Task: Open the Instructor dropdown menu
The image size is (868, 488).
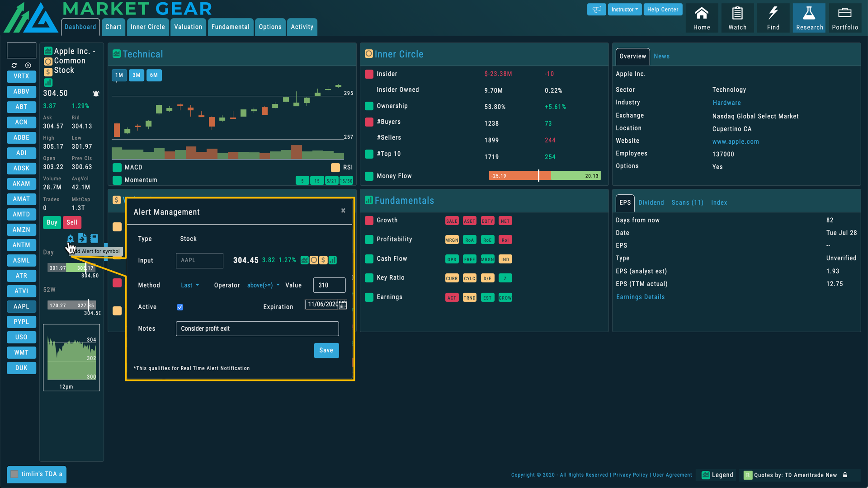Action: pos(625,9)
